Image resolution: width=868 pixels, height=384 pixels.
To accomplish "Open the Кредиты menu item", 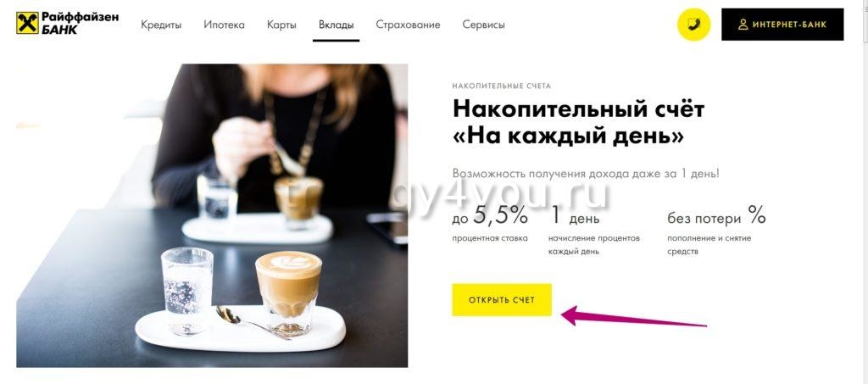I will (161, 25).
